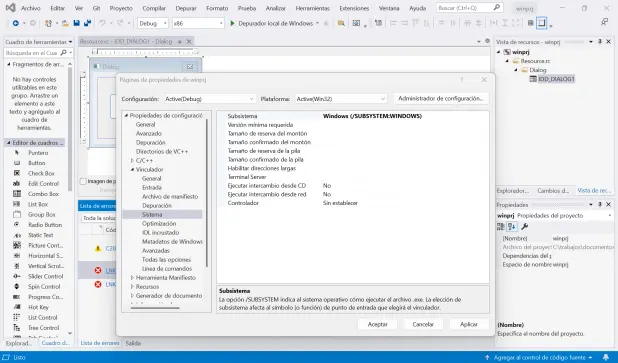618x363 pixels.
Task: Click the alphabetical sort icon in Propiedades
Action: [512, 226]
